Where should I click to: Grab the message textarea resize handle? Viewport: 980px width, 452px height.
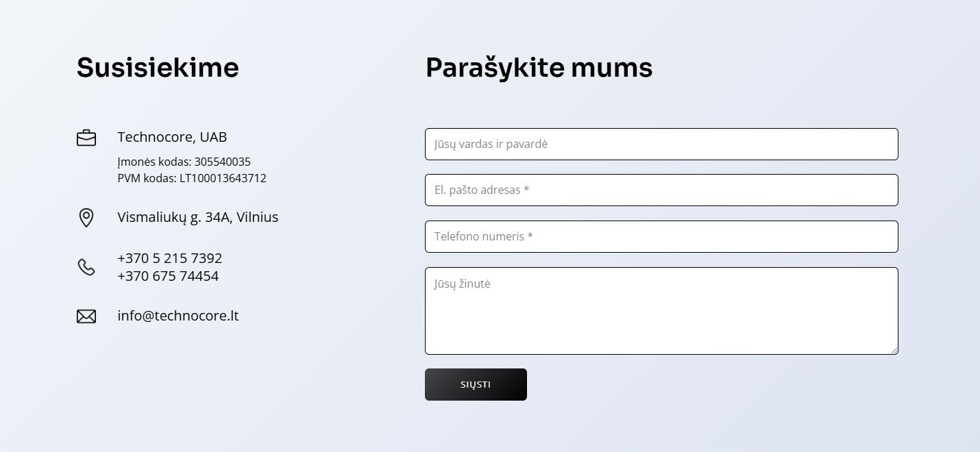(894, 351)
